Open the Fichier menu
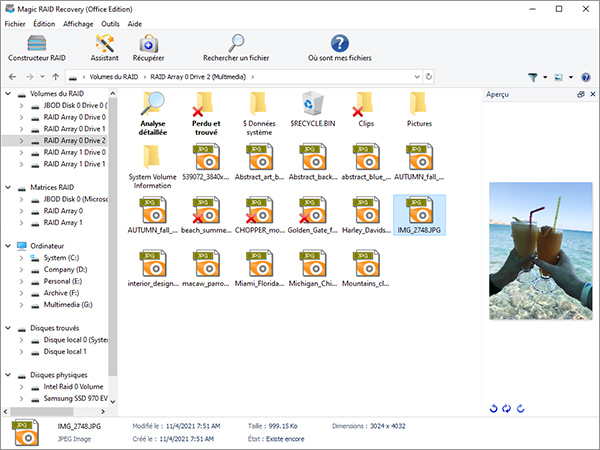 (15, 24)
